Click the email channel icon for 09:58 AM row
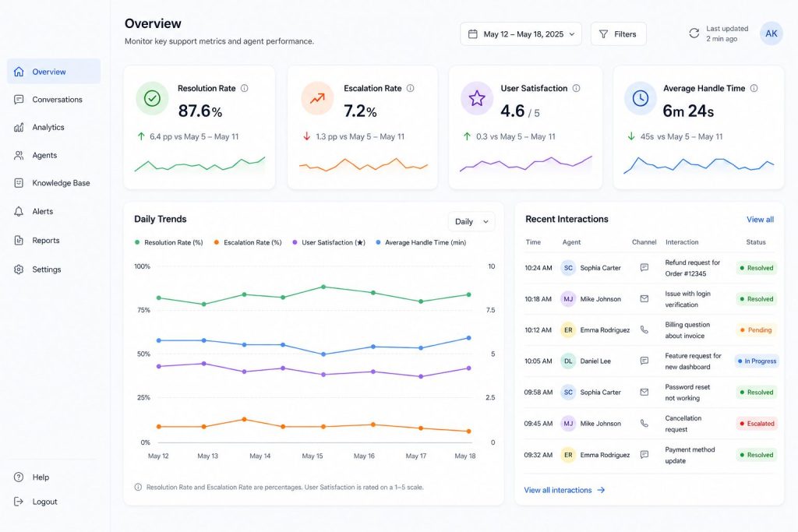Viewport: 798px width, 532px height. [644, 392]
